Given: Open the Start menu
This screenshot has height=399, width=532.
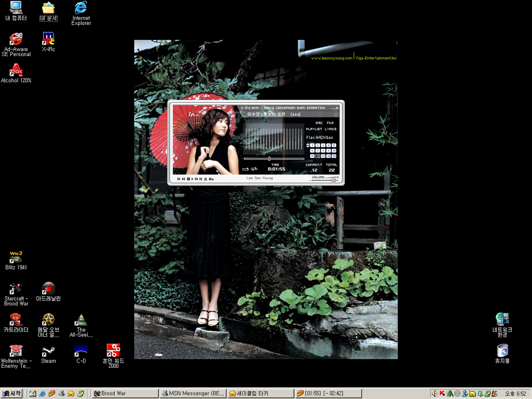Looking at the screenshot, I should pyautogui.click(x=11, y=394).
